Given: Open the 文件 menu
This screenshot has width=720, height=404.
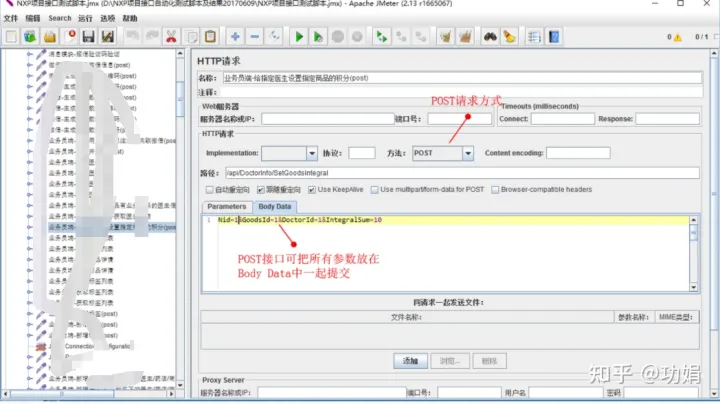Looking at the screenshot, I should point(11,18).
